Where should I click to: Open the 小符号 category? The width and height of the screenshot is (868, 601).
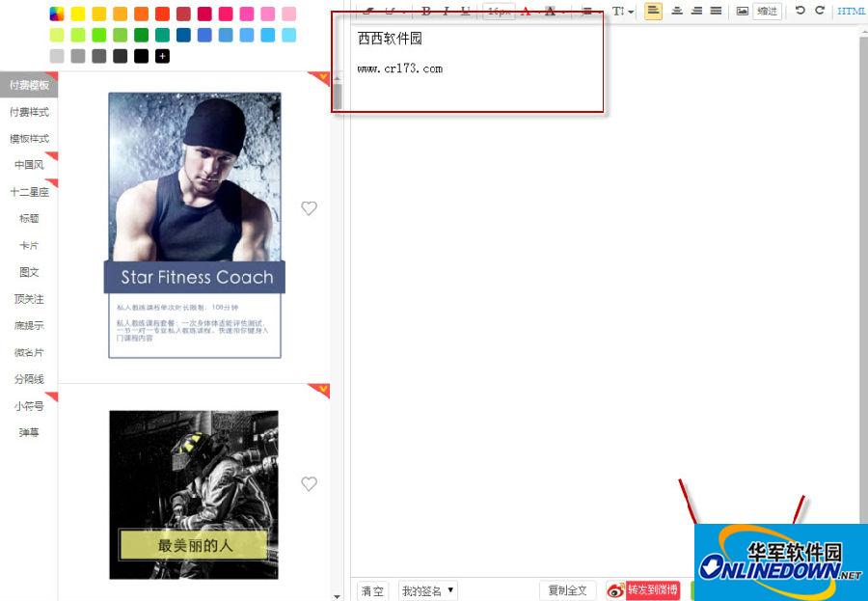tap(29, 406)
